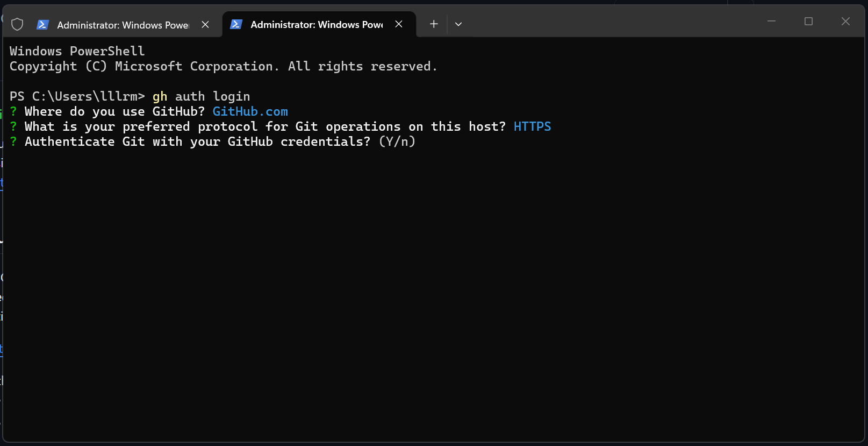Click the 'Where do you use GitHub?' question

(114, 111)
